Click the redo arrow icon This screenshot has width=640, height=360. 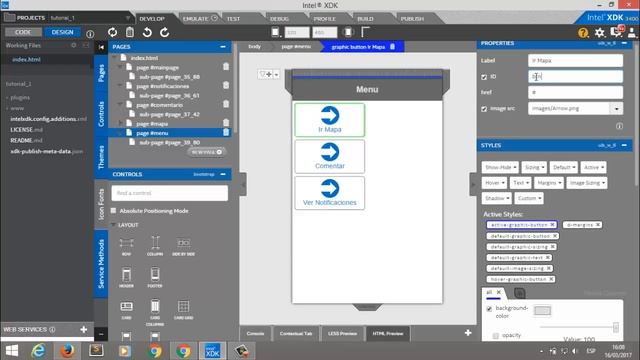[x=164, y=32]
